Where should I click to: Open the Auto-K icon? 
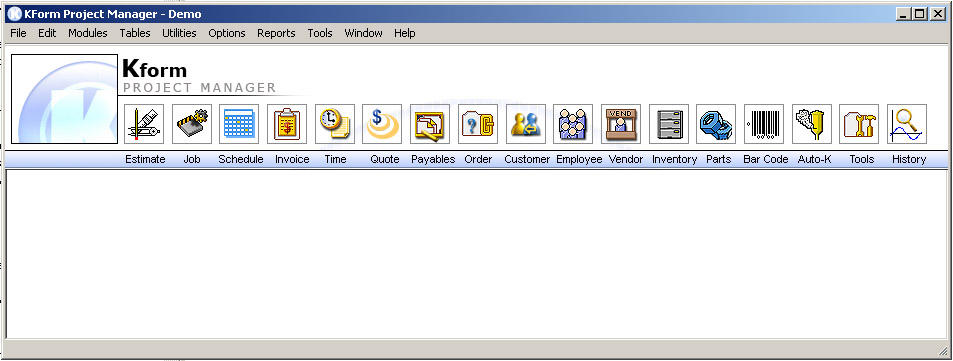pyautogui.click(x=812, y=124)
